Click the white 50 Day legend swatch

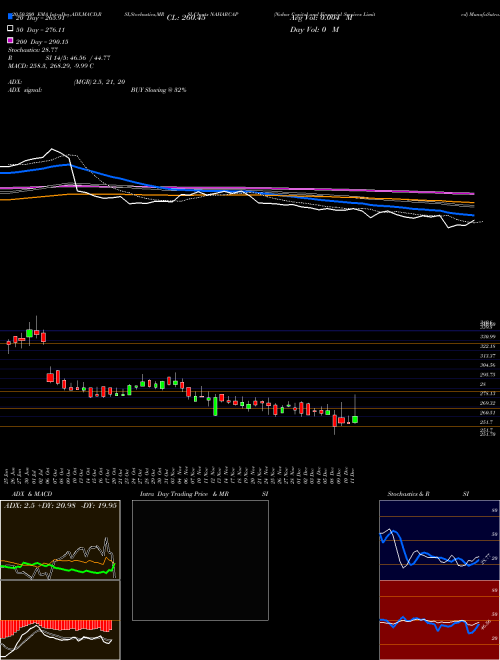(10, 29)
